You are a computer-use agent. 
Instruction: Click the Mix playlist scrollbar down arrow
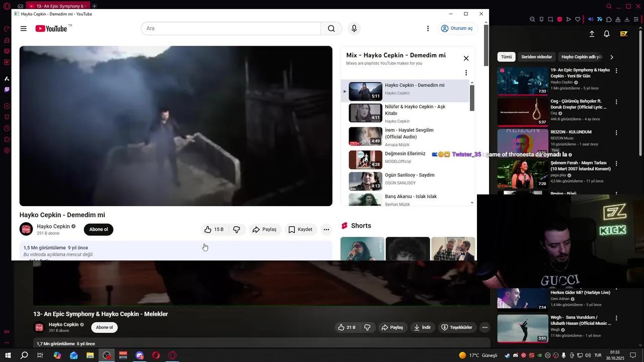(472, 203)
